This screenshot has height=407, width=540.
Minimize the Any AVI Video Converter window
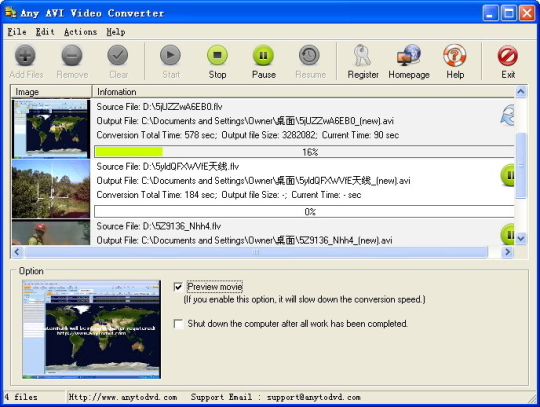[490, 13]
